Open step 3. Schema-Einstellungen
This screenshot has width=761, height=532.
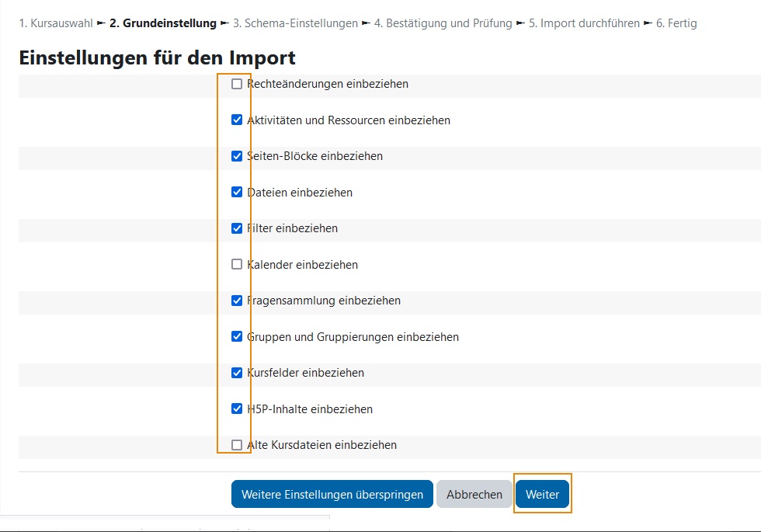point(295,23)
